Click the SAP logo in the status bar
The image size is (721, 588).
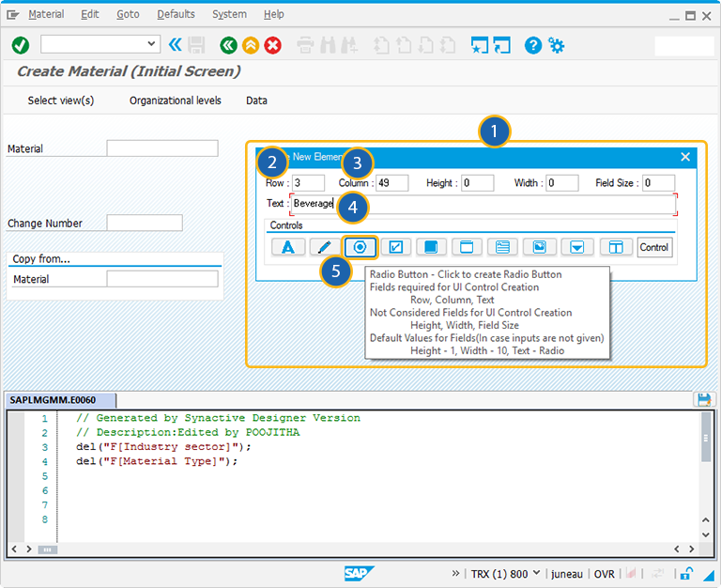tap(360, 573)
